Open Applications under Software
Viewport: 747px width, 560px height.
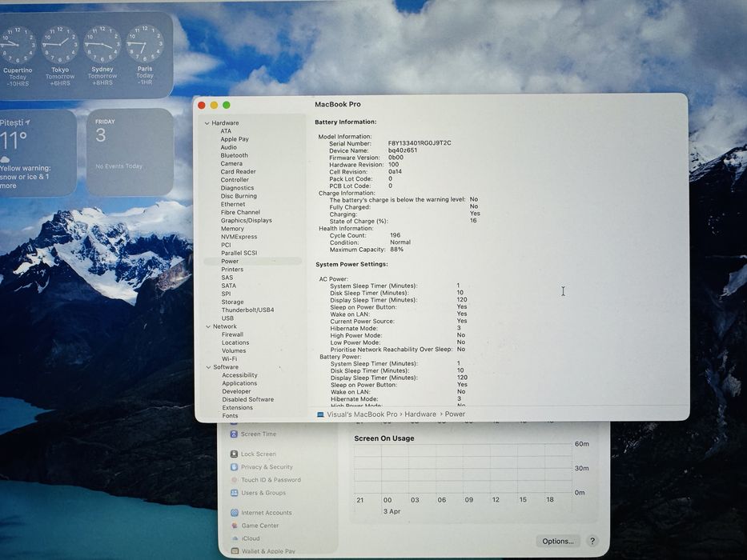[x=239, y=383]
